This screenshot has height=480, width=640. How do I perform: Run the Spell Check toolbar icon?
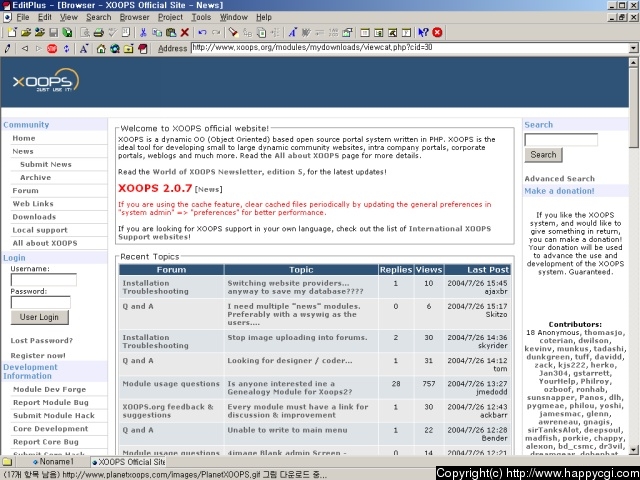112,32
